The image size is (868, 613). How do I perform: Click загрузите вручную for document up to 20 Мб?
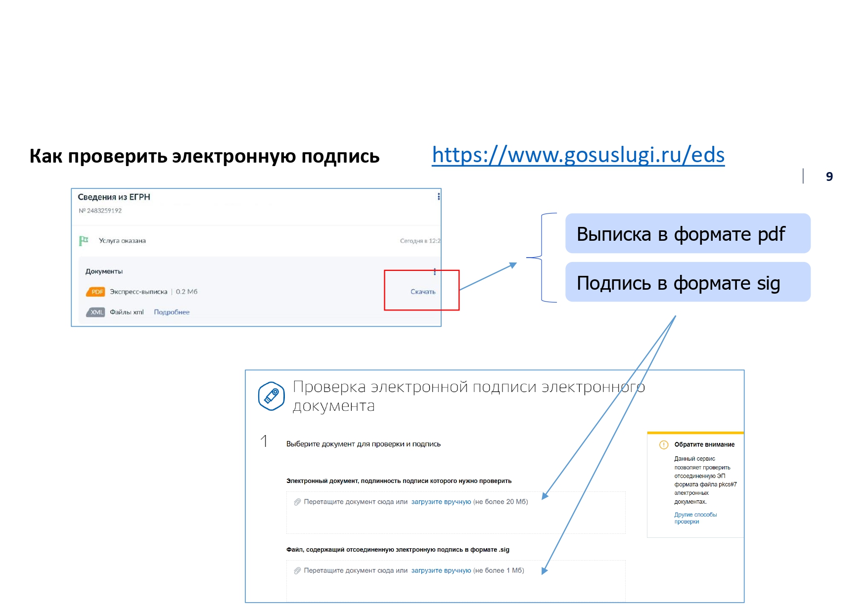coord(441,502)
